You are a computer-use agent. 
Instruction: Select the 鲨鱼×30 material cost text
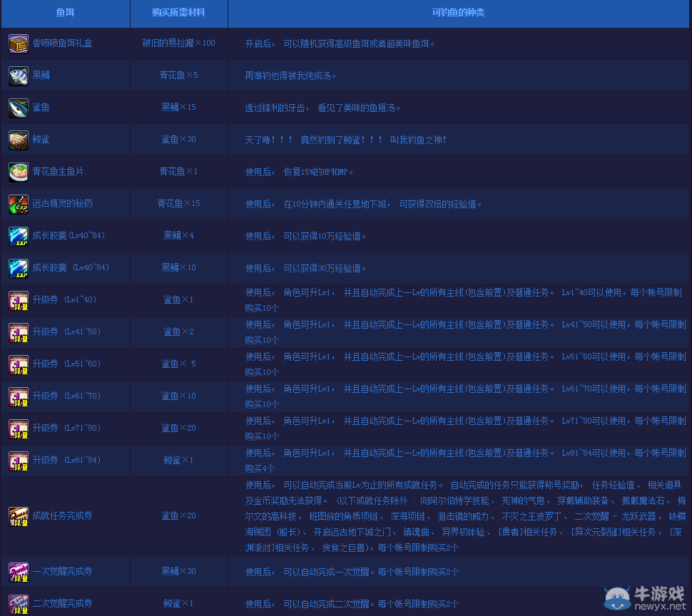click(178, 140)
